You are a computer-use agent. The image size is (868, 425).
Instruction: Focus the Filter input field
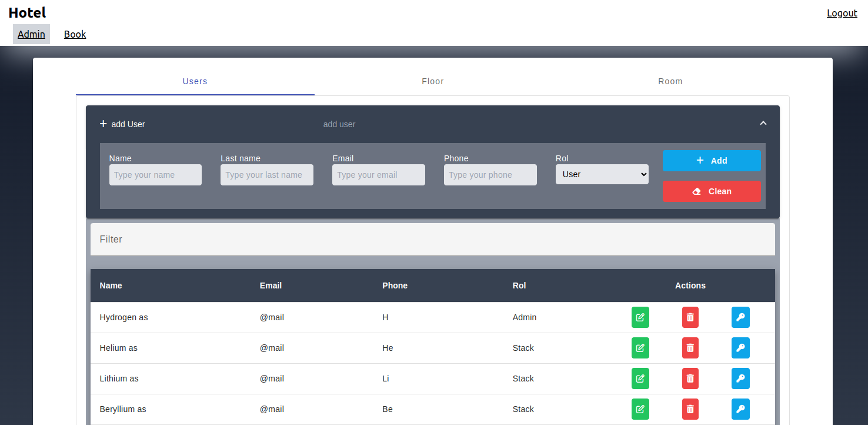pos(432,240)
